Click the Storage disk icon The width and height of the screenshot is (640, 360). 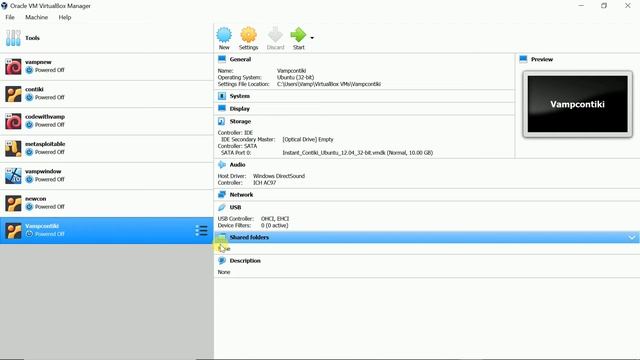pyautogui.click(x=222, y=121)
